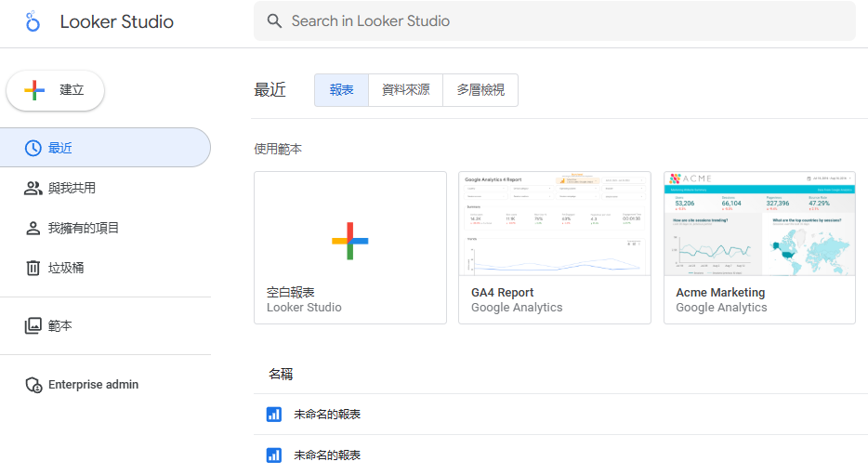Click the gallery icon beside 範本
Image resolution: width=868 pixels, height=475 pixels.
tap(33, 325)
